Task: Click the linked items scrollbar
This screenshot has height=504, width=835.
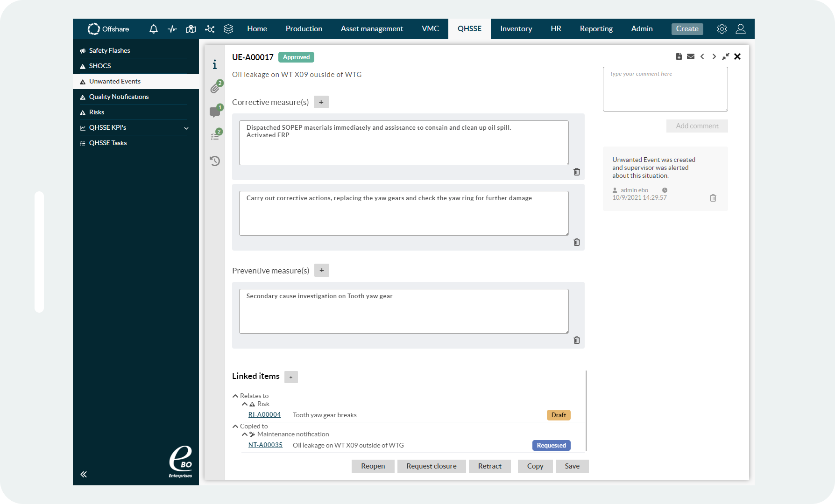Action: click(586, 411)
